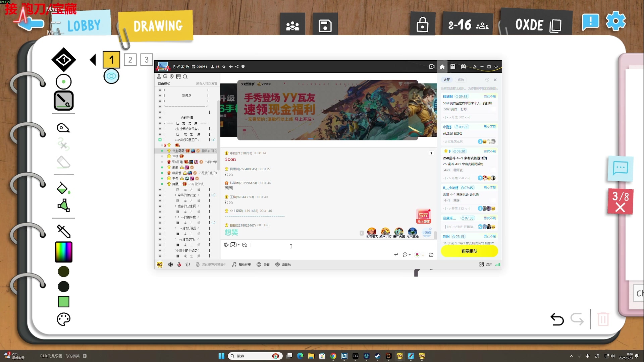Open Windows Start menu
The height and width of the screenshot is (362, 644).
(221, 356)
